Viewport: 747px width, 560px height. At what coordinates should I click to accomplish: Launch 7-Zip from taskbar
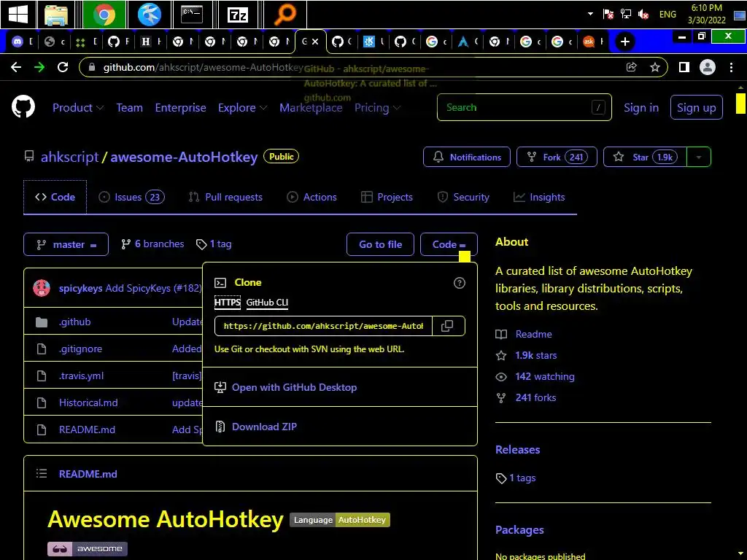pos(238,15)
